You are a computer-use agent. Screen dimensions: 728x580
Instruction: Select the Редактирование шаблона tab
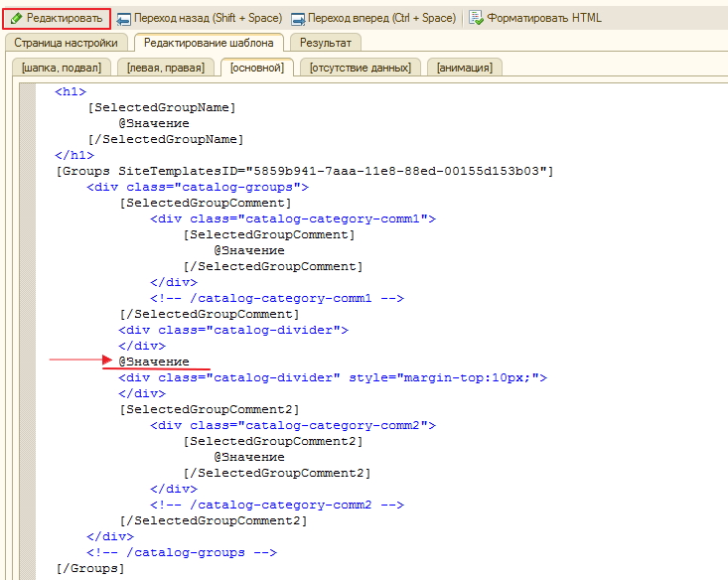209,43
